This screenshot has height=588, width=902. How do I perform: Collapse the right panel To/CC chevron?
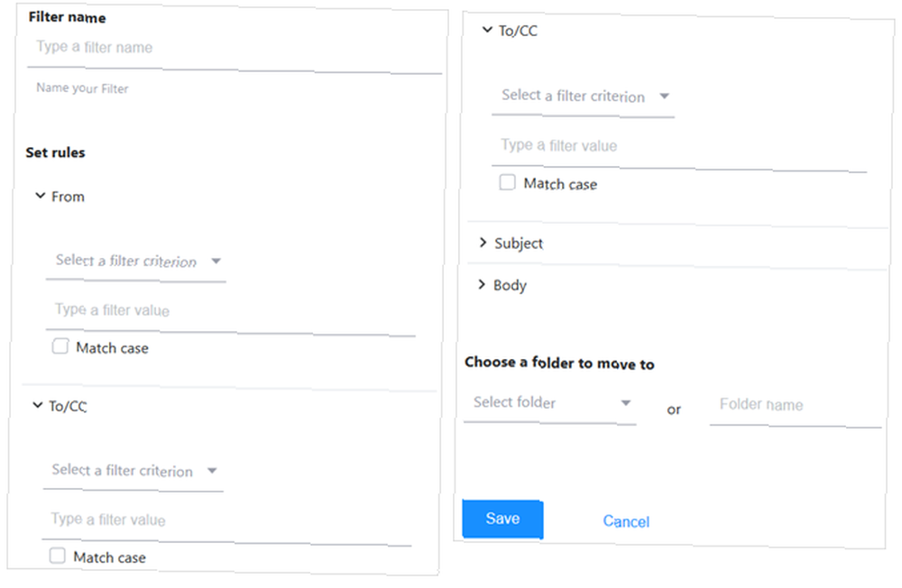tap(487, 30)
